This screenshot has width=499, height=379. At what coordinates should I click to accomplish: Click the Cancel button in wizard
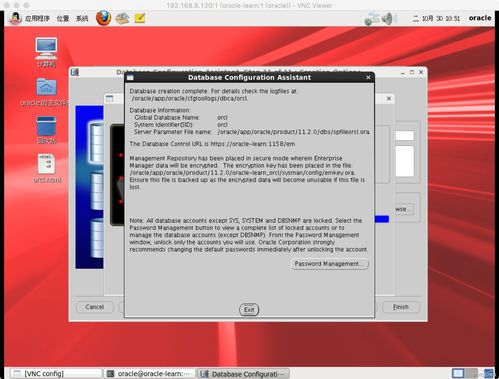coord(95,307)
